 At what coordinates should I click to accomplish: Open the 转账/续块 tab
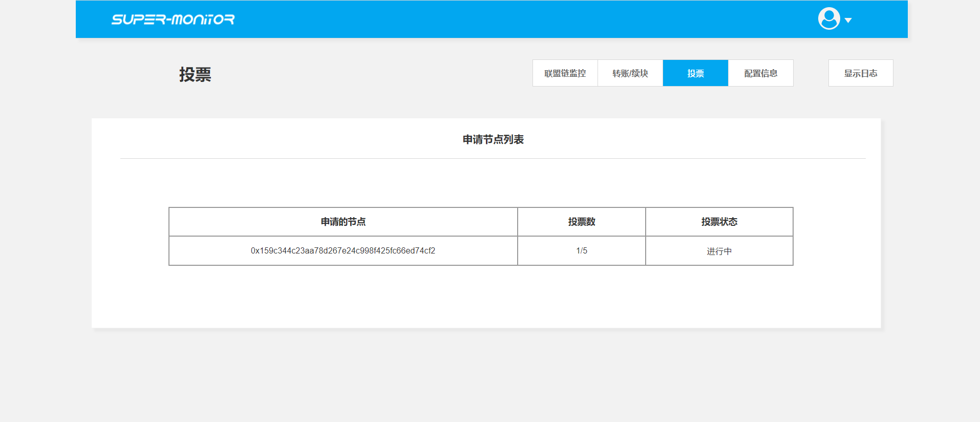[x=630, y=73]
